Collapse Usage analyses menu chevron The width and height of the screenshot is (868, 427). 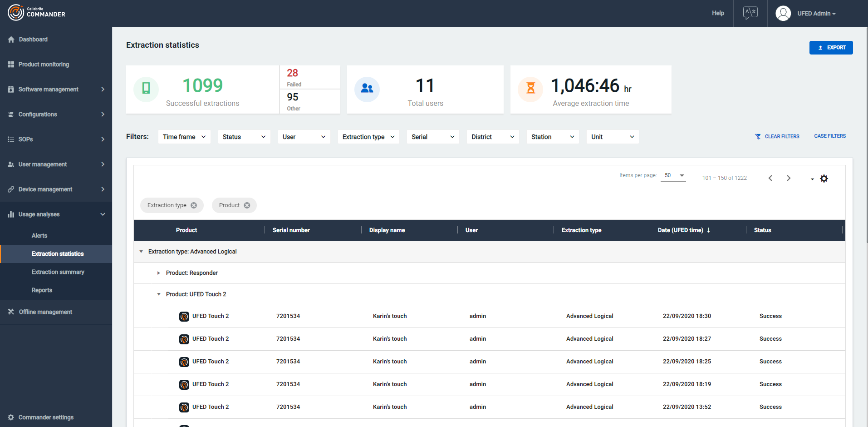[x=103, y=214]
